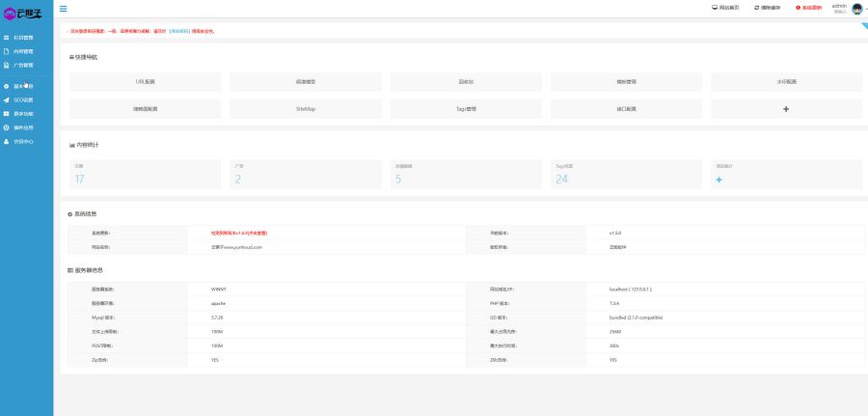Open the admin avatar dropdown
The image size is (868, 416).
pyautogui.click(x=856, y=9)
